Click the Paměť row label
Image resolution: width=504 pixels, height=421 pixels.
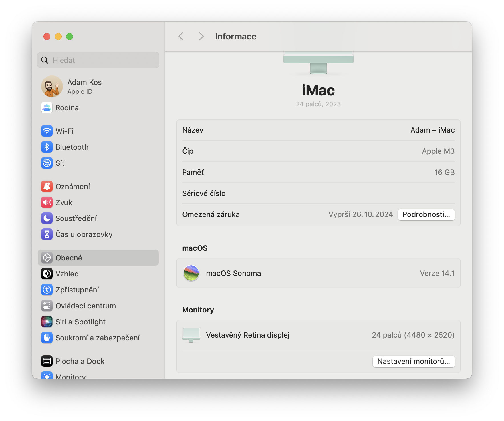(193, 172)
